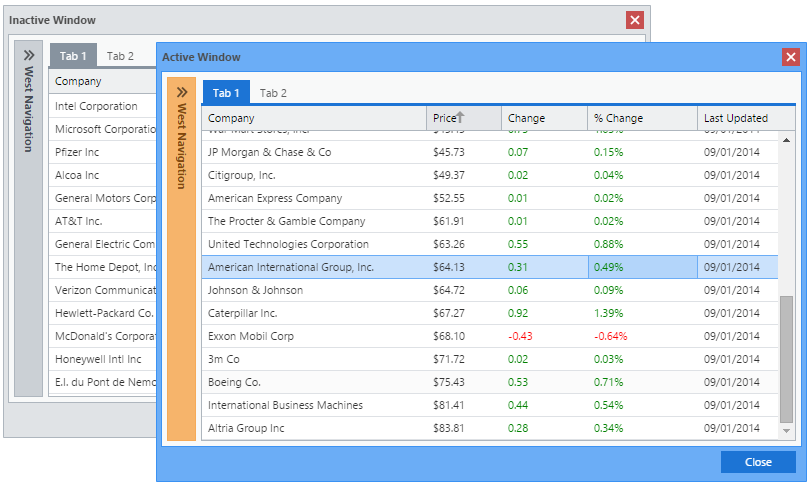
Task: Select Caterpillar Inc. row
Action: (x=490, y=313)
